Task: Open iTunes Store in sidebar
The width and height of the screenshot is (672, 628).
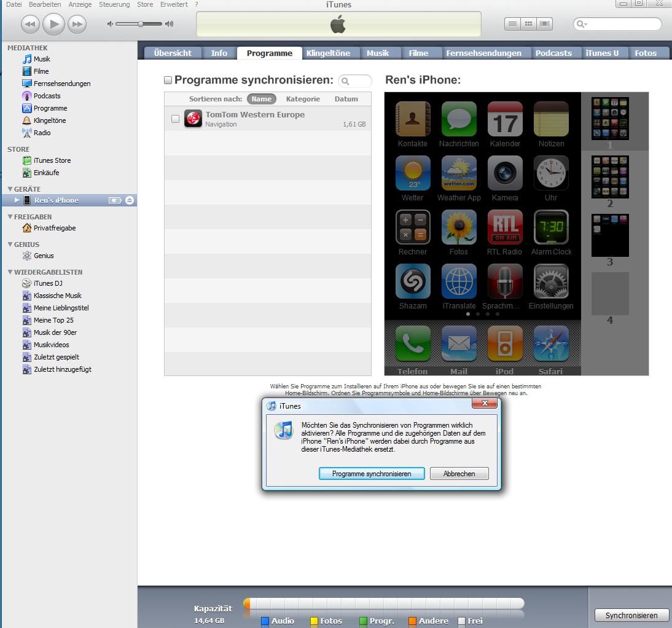Action: 52,160
